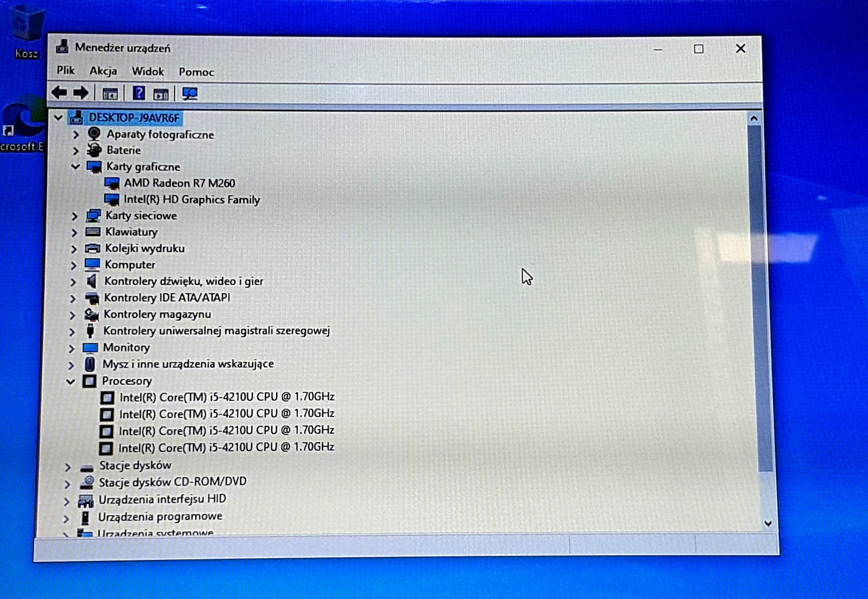Screen dimensions: 868x599
Task: Expand Kontrolery uniwersalnej magistrali szeregowej arrow
Action: (72, 332)
